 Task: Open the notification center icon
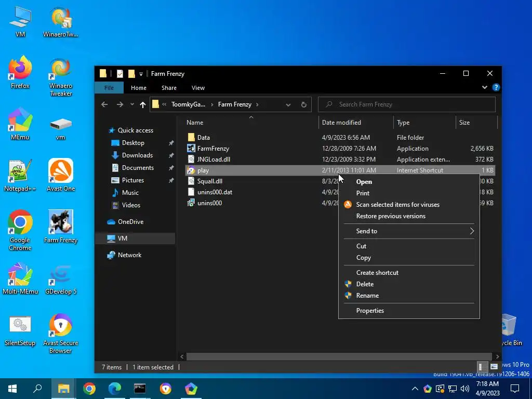click(515, 389)
